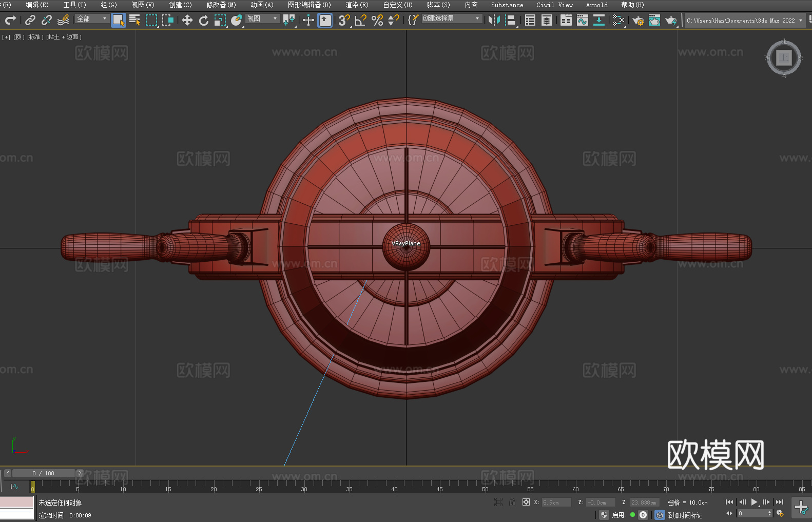The image size is (812, 522).
Task: Click the X coordinate input field
Action: click(556, 502)
